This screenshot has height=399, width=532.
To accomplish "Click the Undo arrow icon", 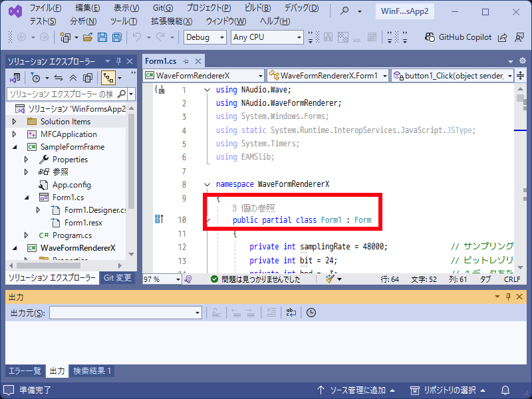I will coord(137,37).
